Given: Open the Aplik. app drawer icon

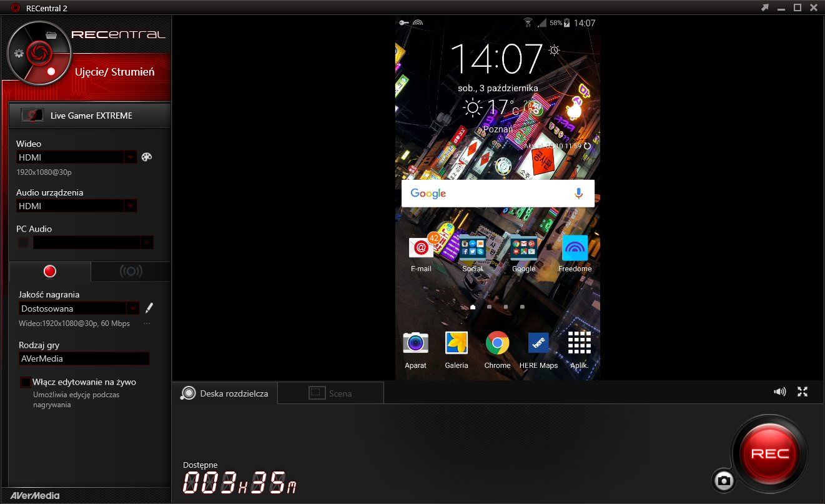Looking at the screenshot, I should point(579,349).
